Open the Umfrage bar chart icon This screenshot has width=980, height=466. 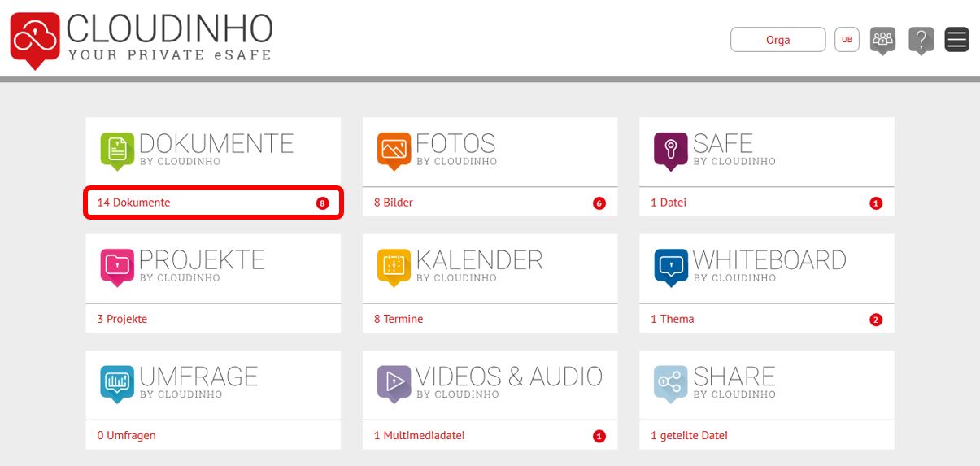point(117,384)
